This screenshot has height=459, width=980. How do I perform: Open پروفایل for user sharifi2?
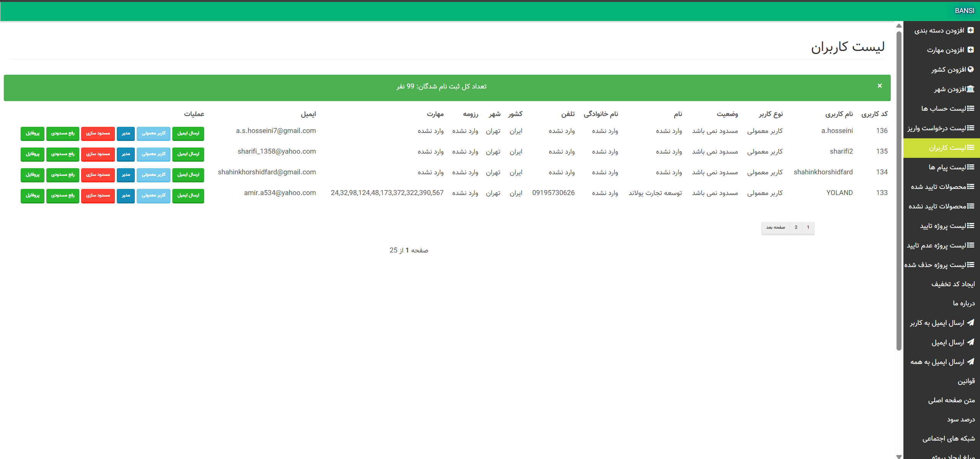pyautogui.click(x=33, y=154)
